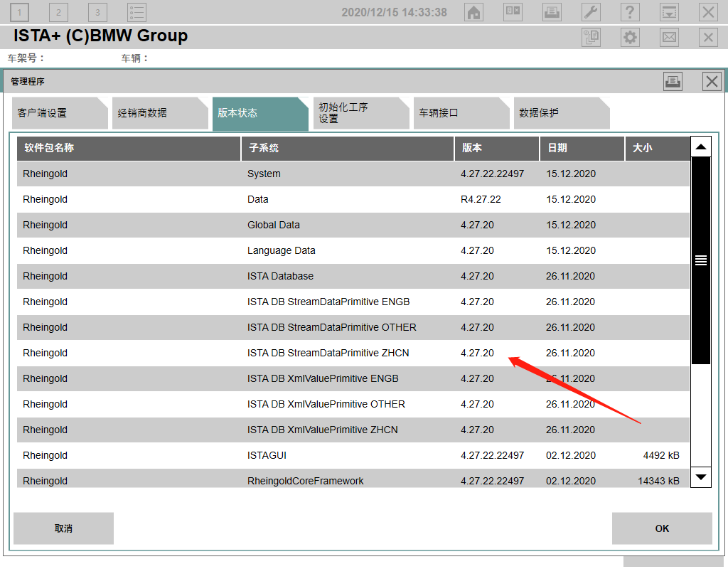This screenshot has height=569, width=728.
Task: Select ISTA DB StreamDataPrimitive ZHCN row
Action: tap(353, 353)
